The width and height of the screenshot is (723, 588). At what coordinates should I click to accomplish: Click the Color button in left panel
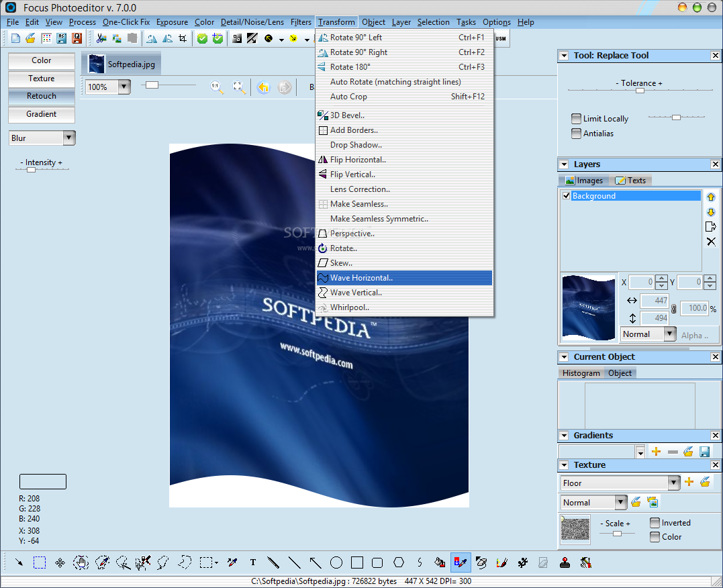pyautogui.click(x=42, y=60)
